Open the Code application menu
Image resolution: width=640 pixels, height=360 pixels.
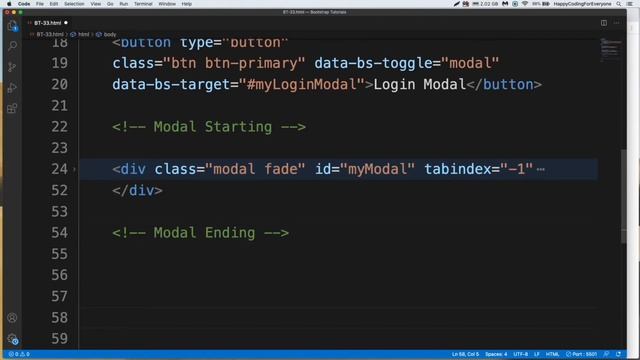coord(24,4)
